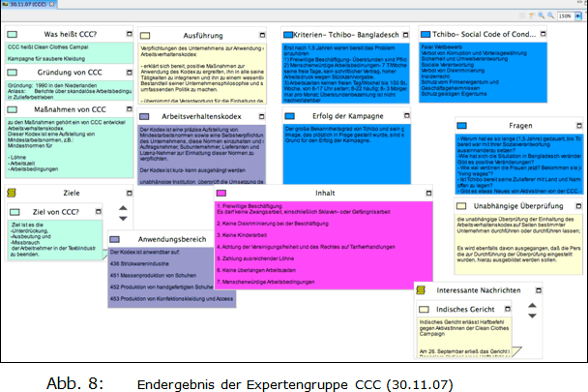Collapse the 'Kriterien- Tchibo- Bangladesch' card
Screen dimensions: 588x392
click(x=405, y=35)
